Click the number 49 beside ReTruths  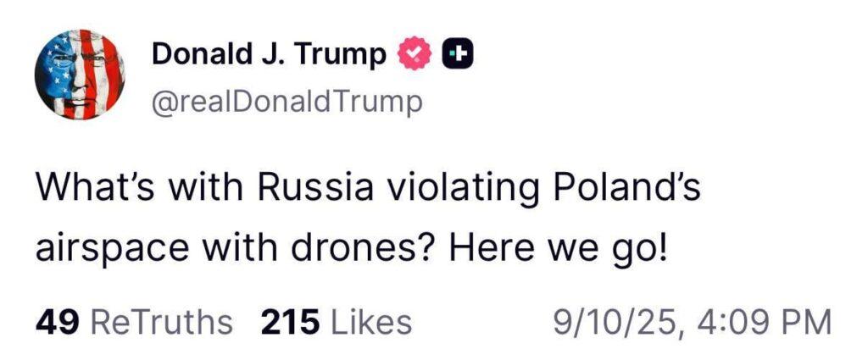[57, 323]
